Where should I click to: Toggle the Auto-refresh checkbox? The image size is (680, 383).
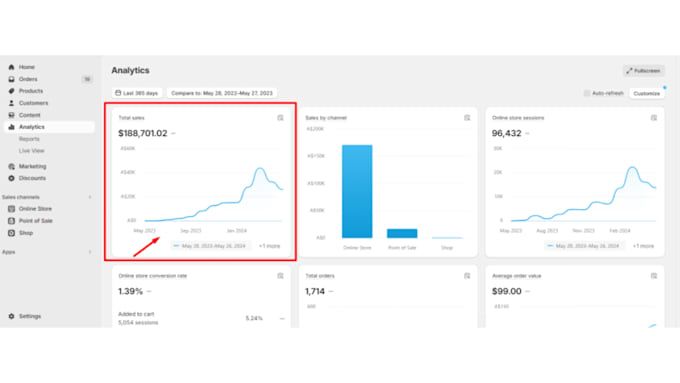point(587,93)
